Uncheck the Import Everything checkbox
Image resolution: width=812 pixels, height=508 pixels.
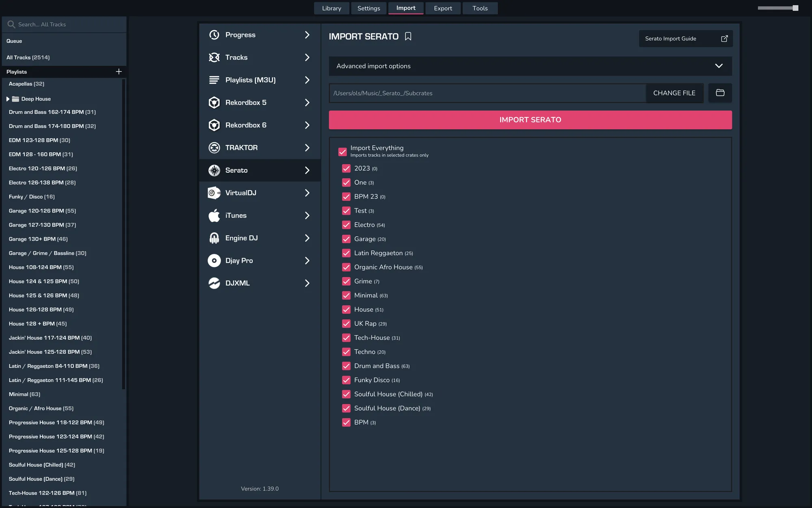342,152
